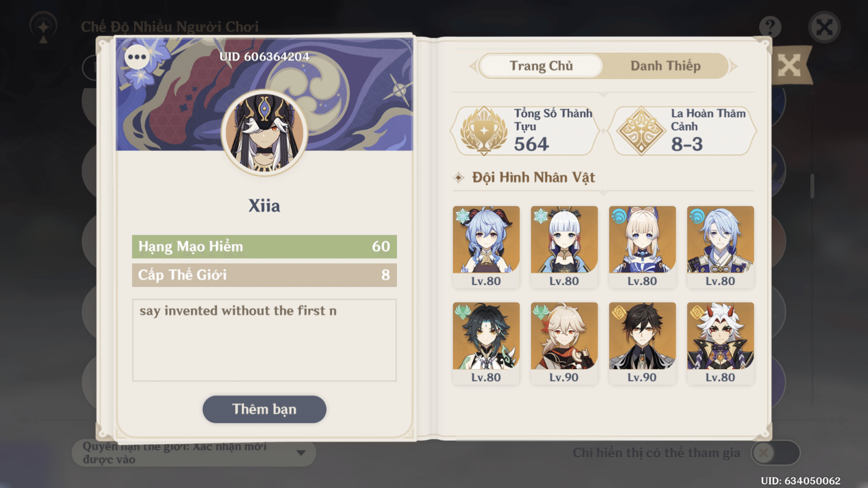Select Kazuha Lv.90 character portrait
Viewport: 868px width, 488px height.
(564, 343)
